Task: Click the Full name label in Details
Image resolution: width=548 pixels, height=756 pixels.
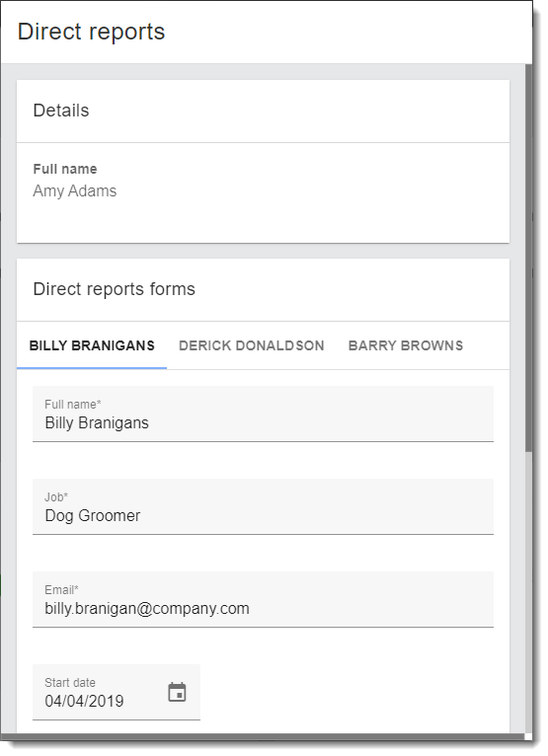Action: [65, 169]
